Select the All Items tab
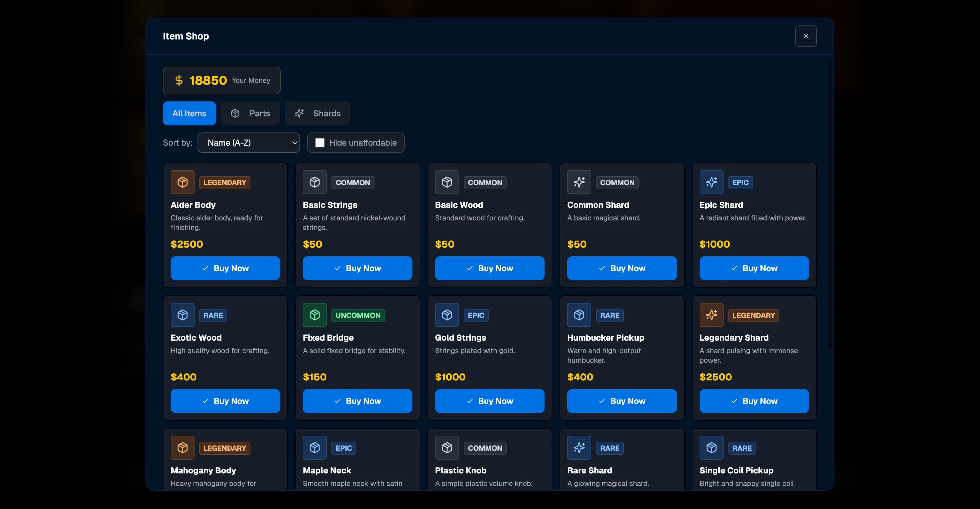The width and height of the screenshot is (980, 509). [189, 113]
